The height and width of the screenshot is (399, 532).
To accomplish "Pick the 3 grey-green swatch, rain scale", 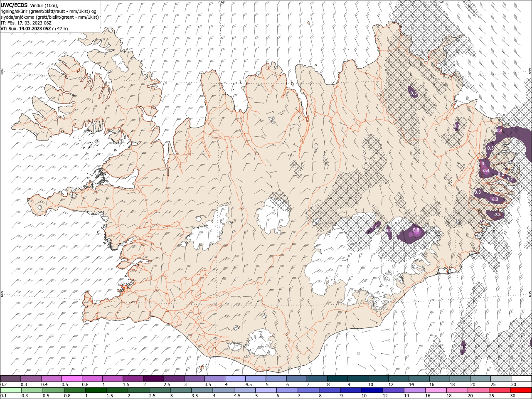I will [x=180, y=390].
